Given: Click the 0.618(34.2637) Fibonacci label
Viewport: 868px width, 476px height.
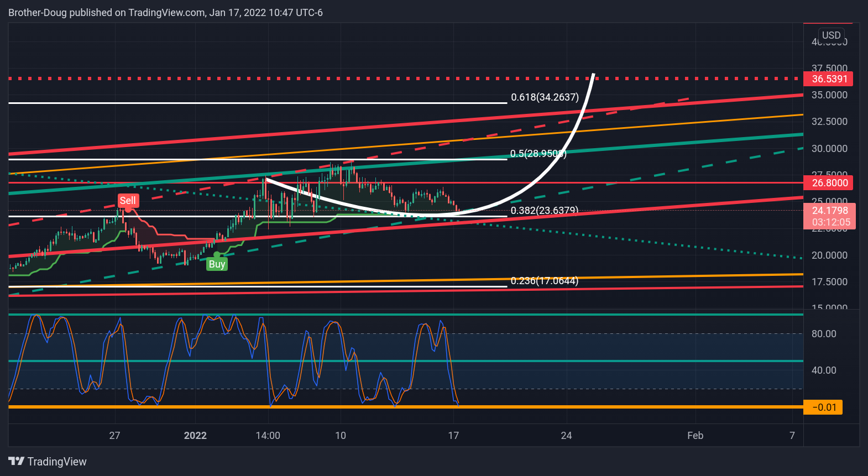Looking at the screenshot, I should click(x=545, y=97).
